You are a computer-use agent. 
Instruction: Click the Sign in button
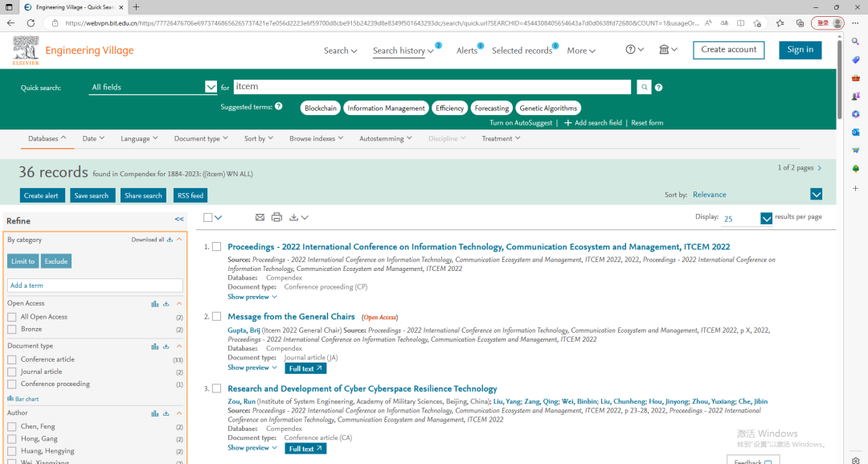point(800,49)
